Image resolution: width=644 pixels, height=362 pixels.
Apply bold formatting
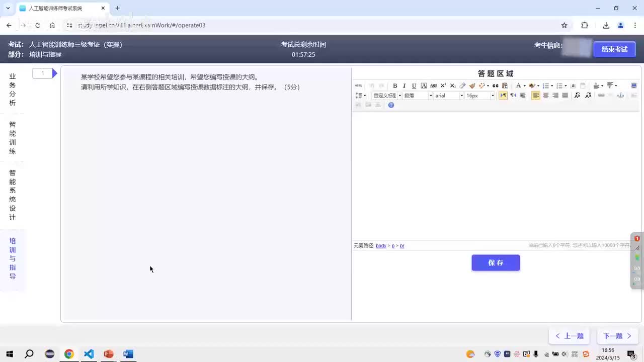click(x=395, y=85)
